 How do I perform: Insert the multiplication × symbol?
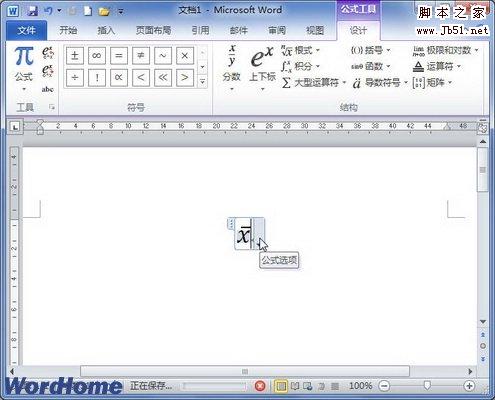point(185,55)
